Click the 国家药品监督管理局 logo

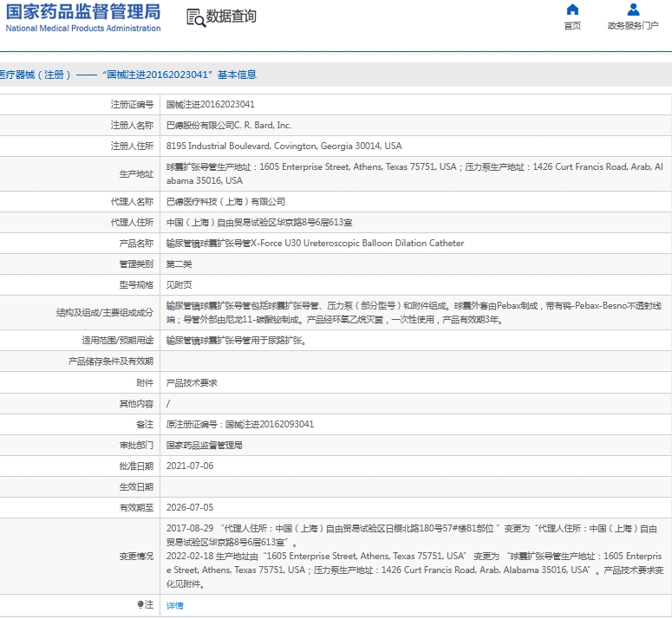click(83, 17)
